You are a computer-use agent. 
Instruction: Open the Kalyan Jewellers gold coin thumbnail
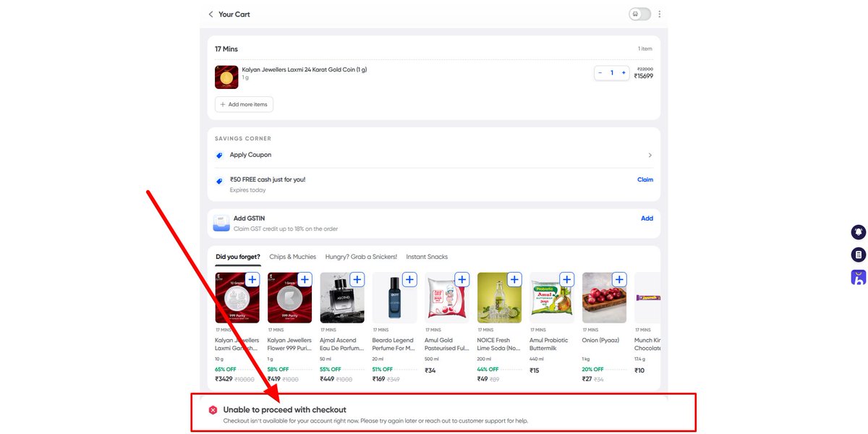tap(226, 77)
